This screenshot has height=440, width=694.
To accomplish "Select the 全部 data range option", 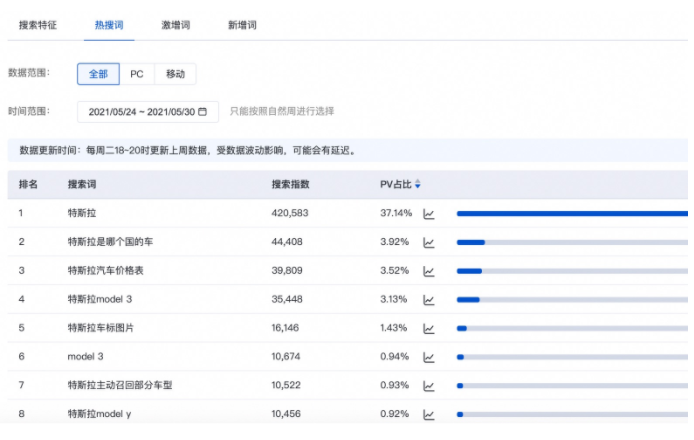I will point(98,74).
